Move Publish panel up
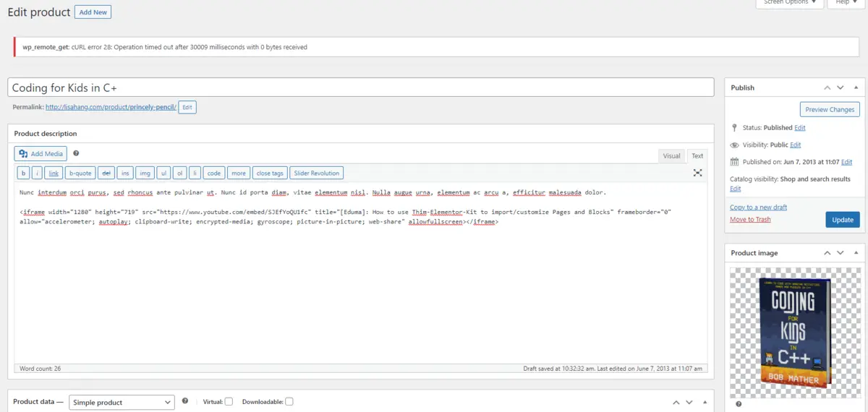This screenshot has height=412, width=868. click(x=827, y=87)
